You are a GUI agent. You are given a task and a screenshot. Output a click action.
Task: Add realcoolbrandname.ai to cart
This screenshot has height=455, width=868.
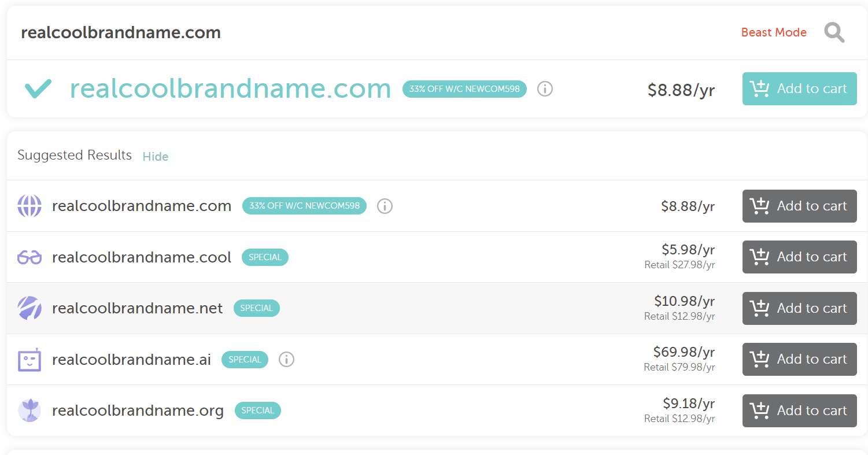tap(799, 359)
